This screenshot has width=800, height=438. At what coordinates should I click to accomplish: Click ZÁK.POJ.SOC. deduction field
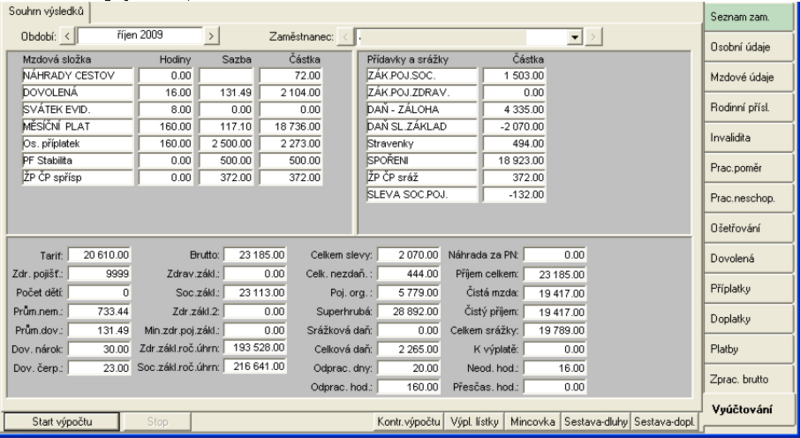point(422,76)
